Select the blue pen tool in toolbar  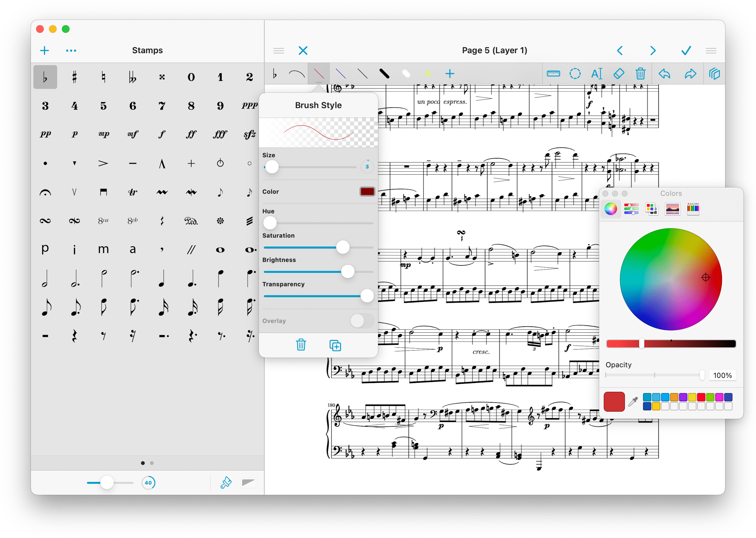(x=341, y=73)
